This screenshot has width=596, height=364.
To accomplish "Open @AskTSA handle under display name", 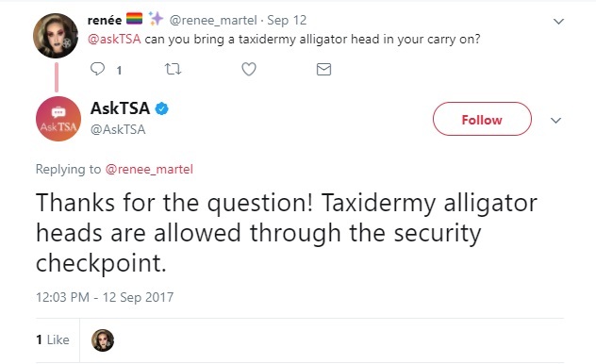I will (118, 129).
